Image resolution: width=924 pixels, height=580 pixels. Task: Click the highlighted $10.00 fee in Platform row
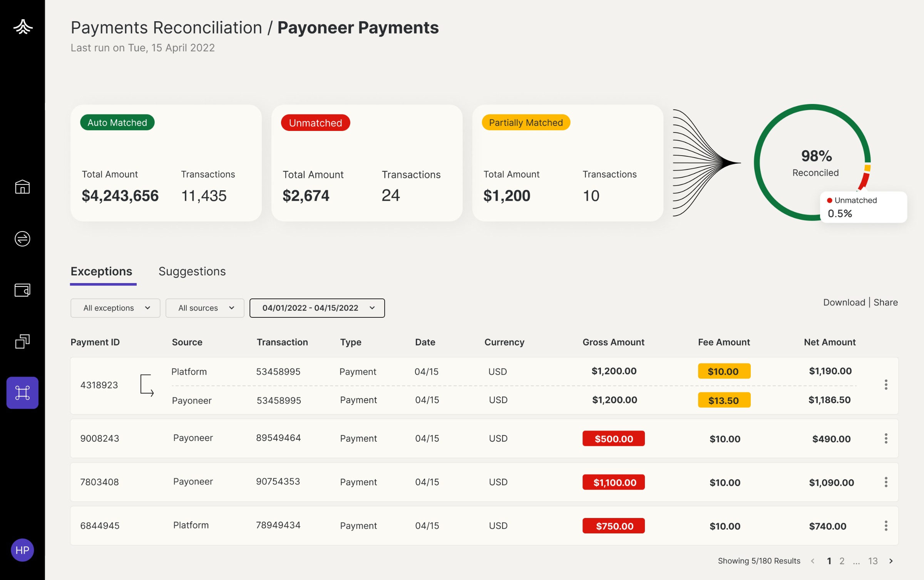(x=724, y=371)
